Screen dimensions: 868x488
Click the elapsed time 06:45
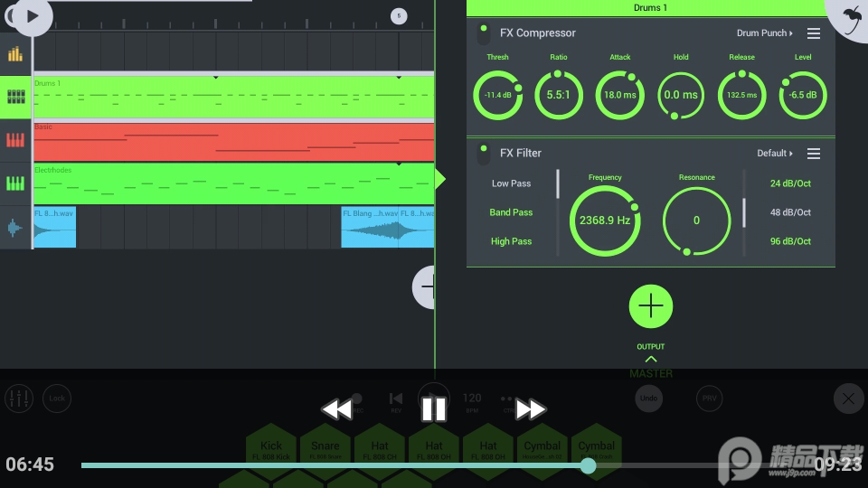click(30, 465)
